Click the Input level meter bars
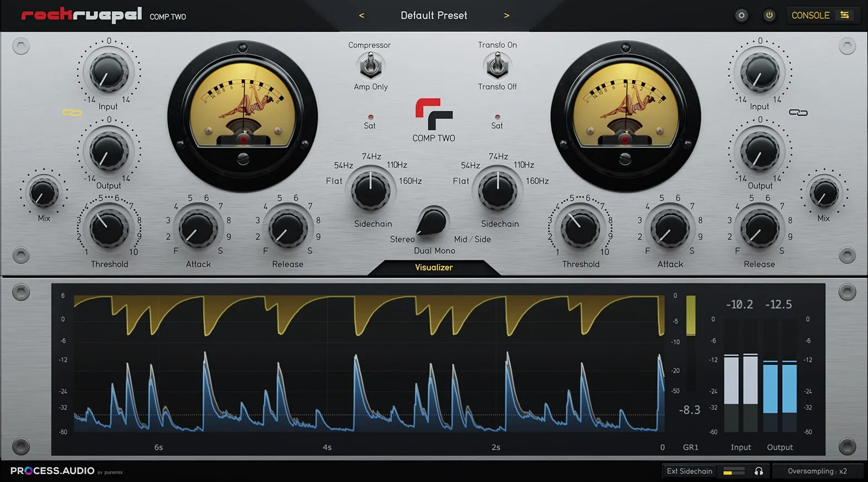This screenshot has width=868, height=482. [741, 376]
